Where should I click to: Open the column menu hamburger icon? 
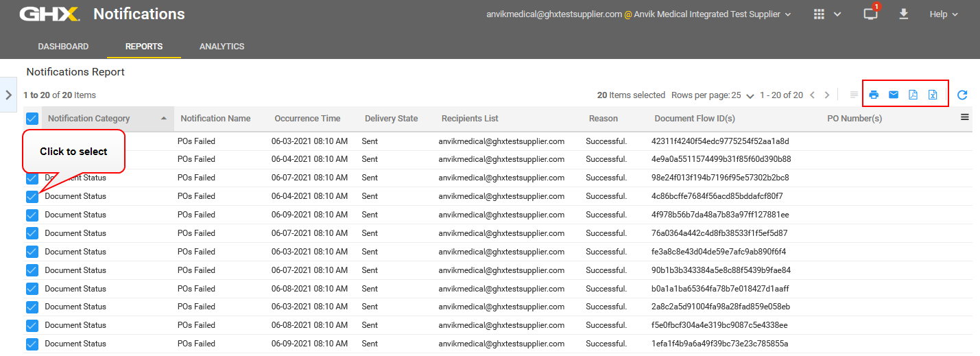965,117
